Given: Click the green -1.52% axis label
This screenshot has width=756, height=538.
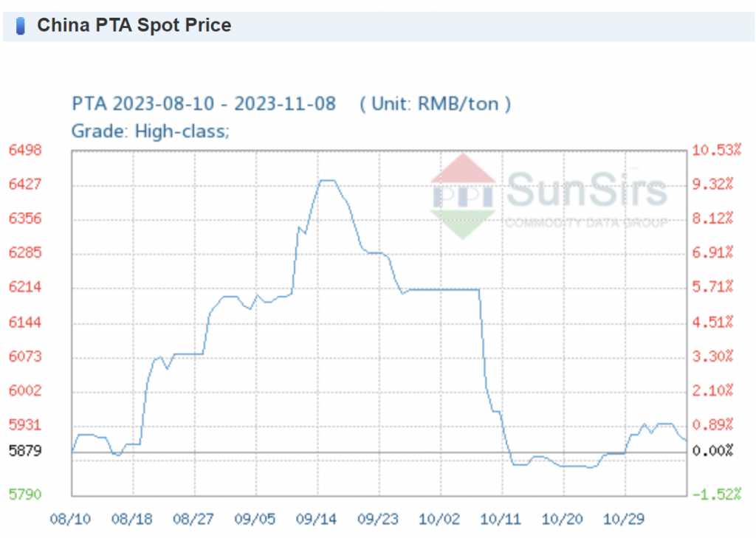Looking at the screenshot, I should pyautogui.click(x=715, y=494).
